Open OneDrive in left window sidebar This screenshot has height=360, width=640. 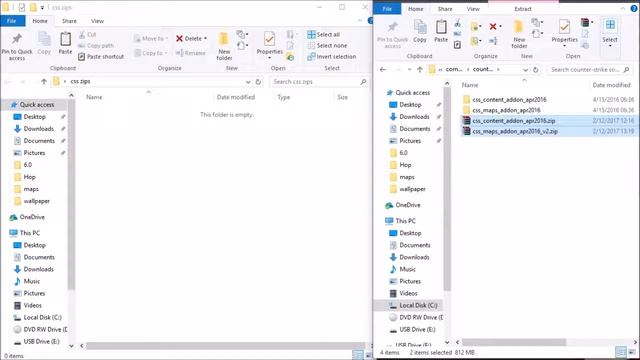pyautogui.click(x=32, y=217)
